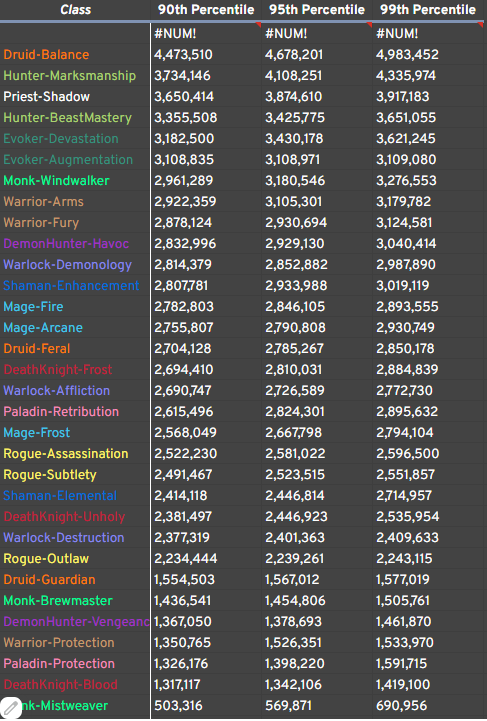Viewport: 487px width, 721px height.
Task: Select Priest-Shadow 95th value 3,874,610
Action: point(294,97)
